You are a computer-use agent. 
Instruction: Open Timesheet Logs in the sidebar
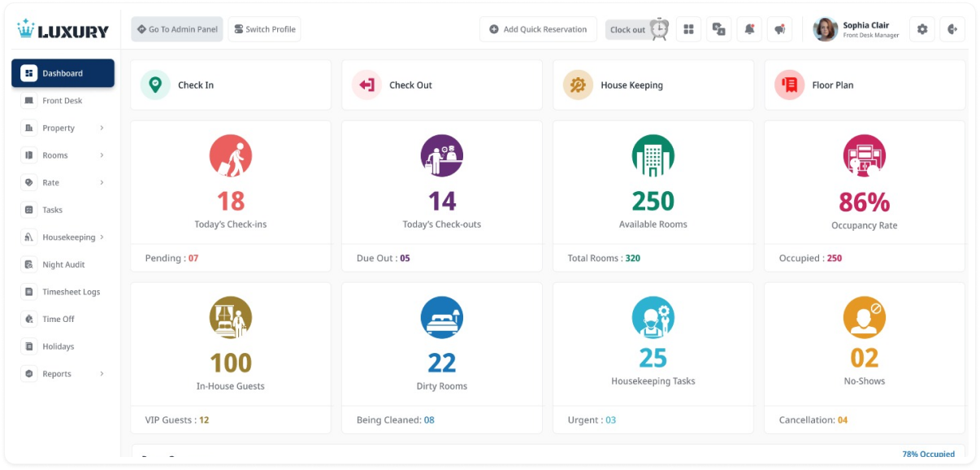coord(63,292)
